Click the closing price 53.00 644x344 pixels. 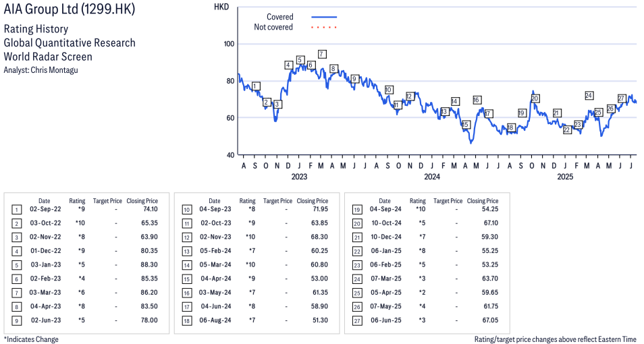(319, 279)
